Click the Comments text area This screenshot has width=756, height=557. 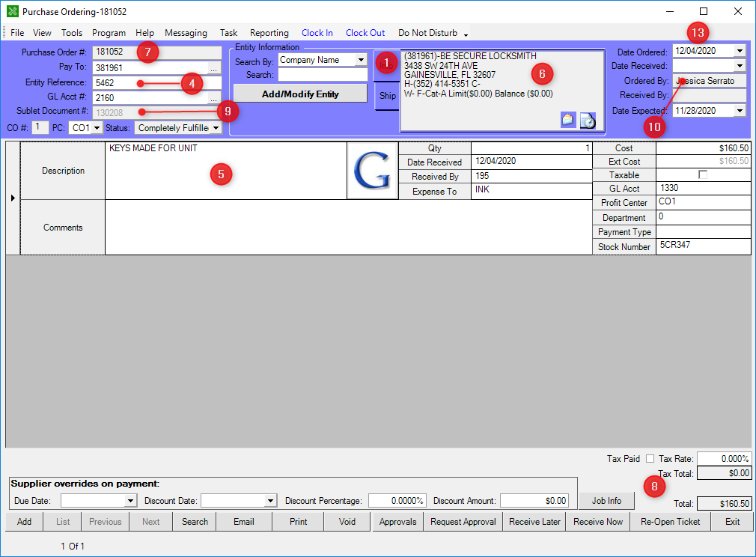pos(348,227)
